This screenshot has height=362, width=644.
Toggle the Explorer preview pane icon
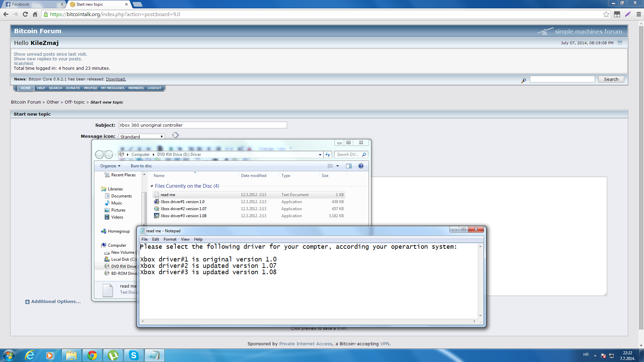[x=349, y=166]
